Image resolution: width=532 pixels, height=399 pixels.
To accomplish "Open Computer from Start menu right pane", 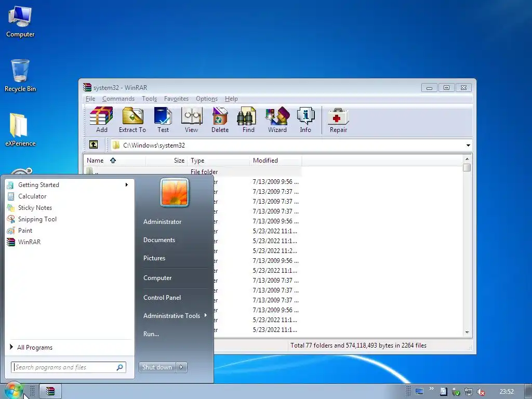I will pos(157,278).
